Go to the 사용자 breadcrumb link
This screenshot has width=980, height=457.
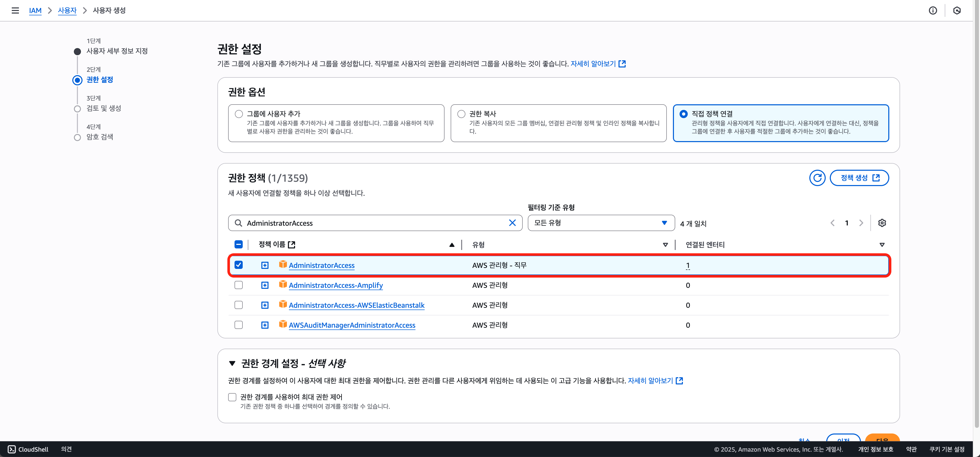(67, 10)
